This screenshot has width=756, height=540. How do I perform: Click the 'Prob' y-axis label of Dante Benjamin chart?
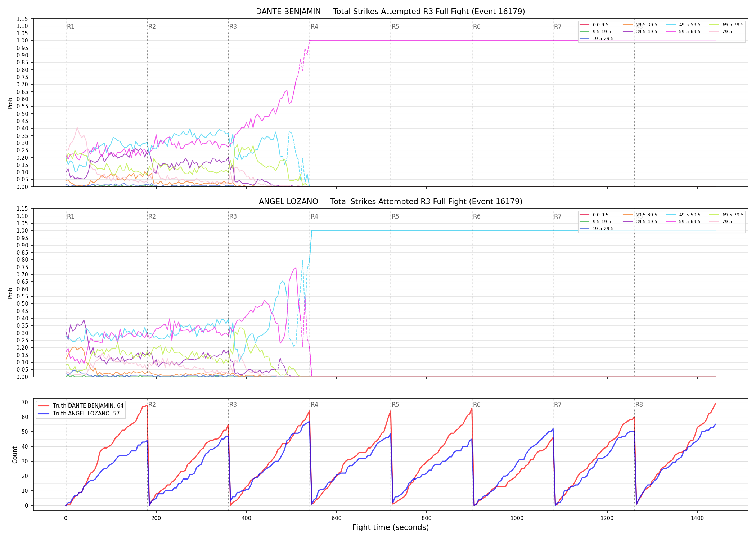[10, 103]
